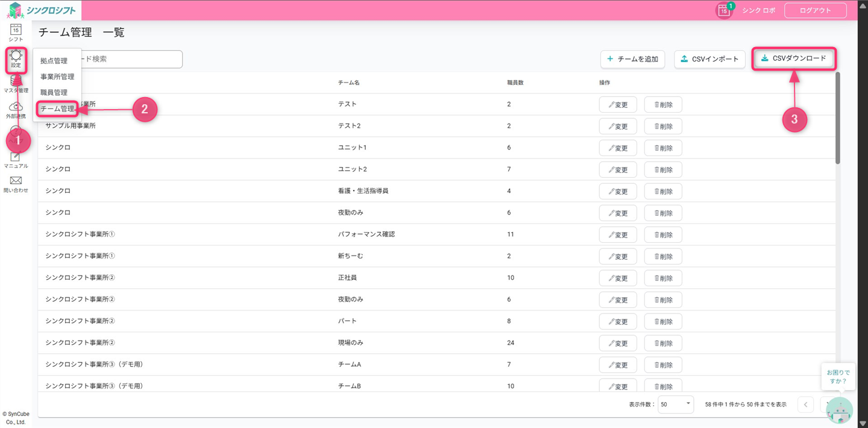Image resolution: width=868 pixels, height=428 pixels.
Task: Click the CSVインポート button
Action: (709, 59)
